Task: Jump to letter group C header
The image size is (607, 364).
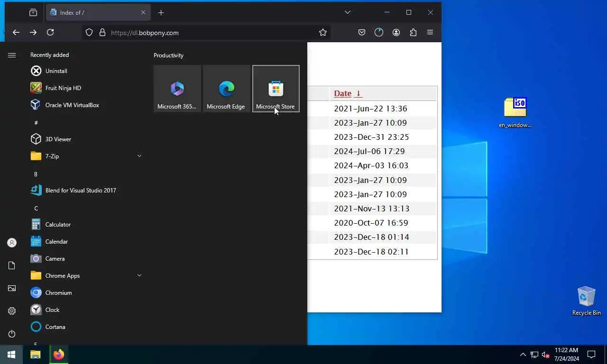Action: pyautogui.click(x=36, y=208)
